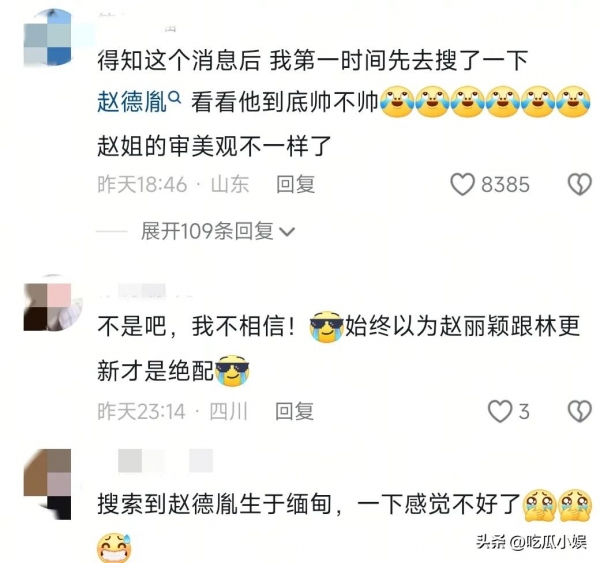Like the Sichuan comment with 3 likes

pos(500,411)
